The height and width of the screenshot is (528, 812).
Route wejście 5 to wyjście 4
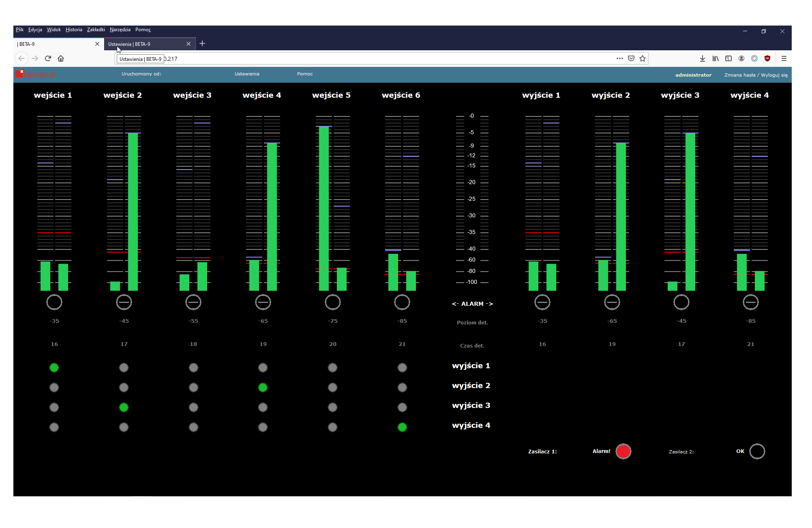point(332,427)
